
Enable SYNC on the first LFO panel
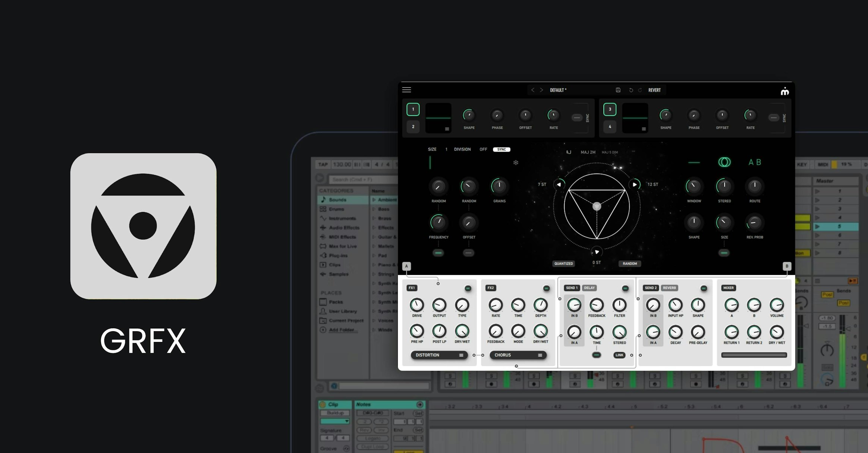point(576,118)
